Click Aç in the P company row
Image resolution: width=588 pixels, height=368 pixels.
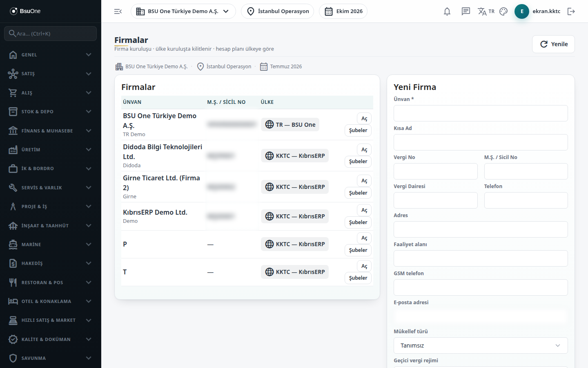(x=364, y=238)
